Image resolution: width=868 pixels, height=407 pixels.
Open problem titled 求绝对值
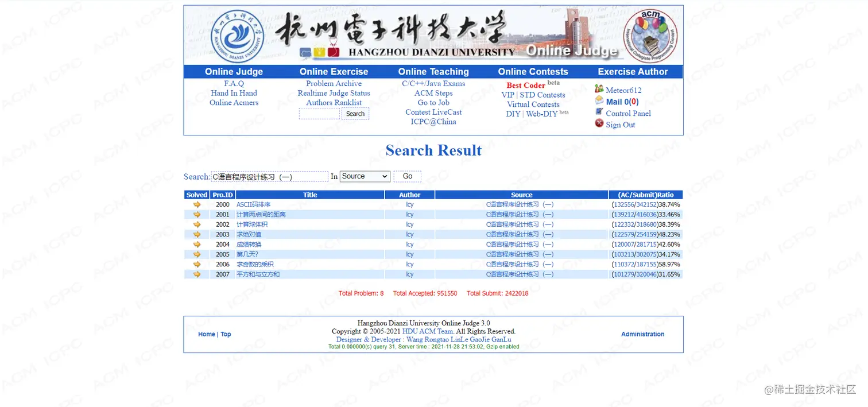click(x=249, y=234)
